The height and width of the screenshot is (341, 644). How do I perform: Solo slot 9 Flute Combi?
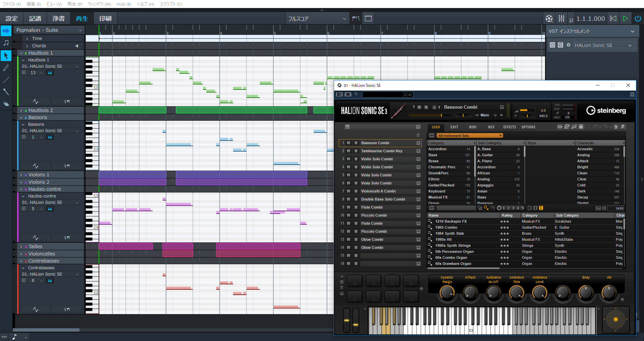356,207
